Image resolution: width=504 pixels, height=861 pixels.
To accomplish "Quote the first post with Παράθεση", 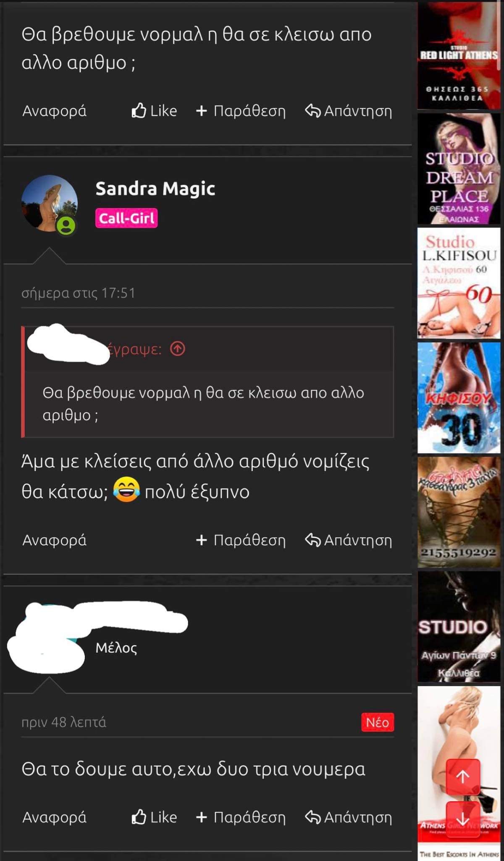I will (241, 111).
